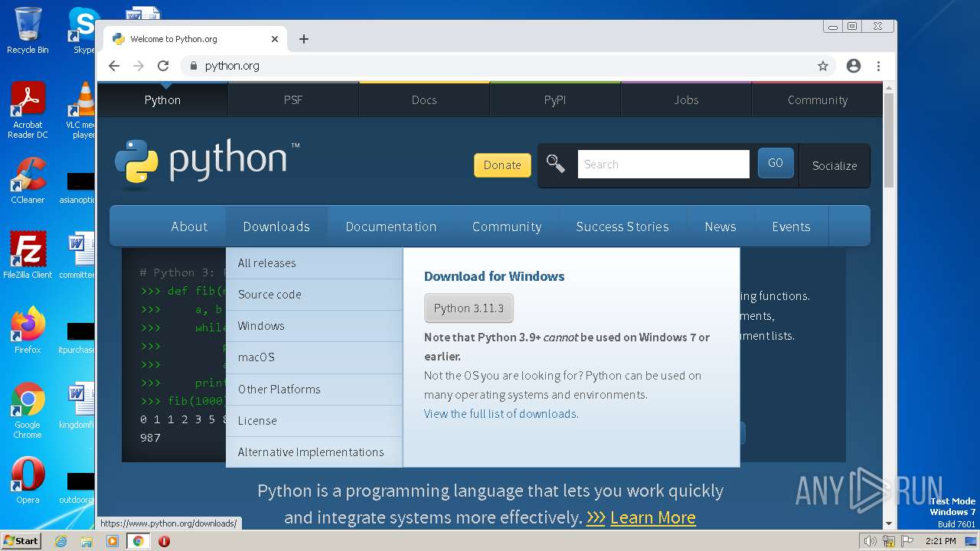Bookmark this page with the star icon
The image size is (980, 551).
[823, 66]
